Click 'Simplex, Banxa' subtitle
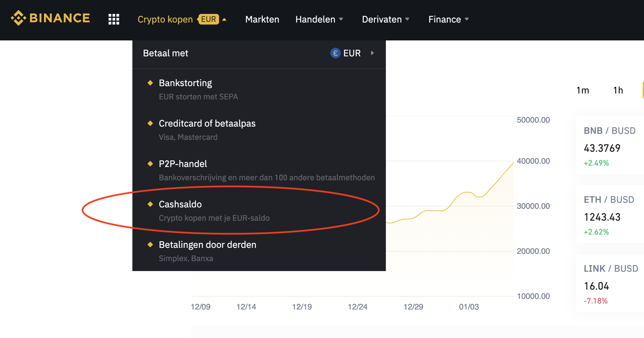Screen dimensions: 644x338 coord(186,258)
